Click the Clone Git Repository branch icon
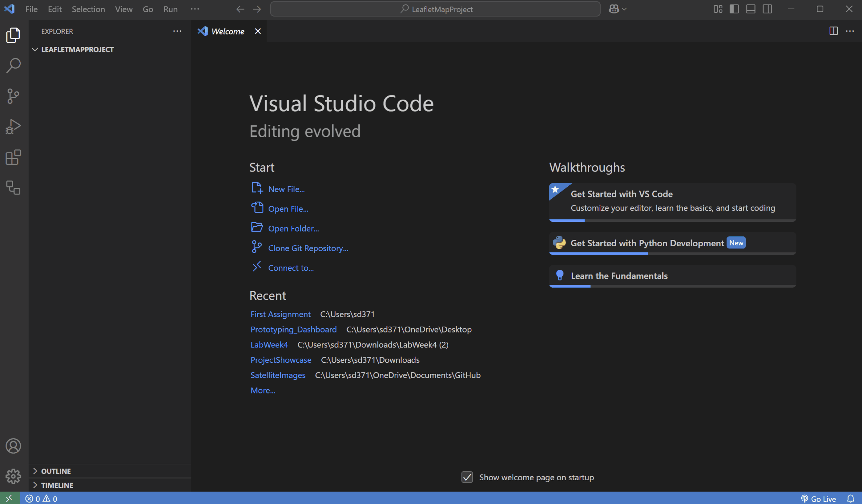The width and height of the screenshot is (862, 504). coord(257,247)
